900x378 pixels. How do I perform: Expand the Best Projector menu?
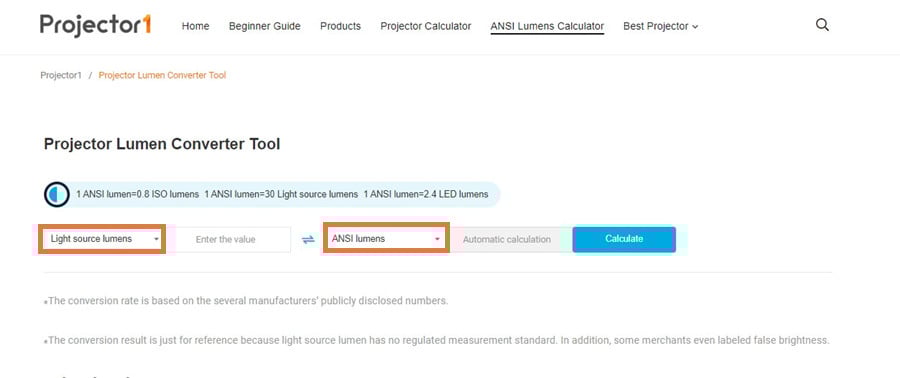click(661, 26)
